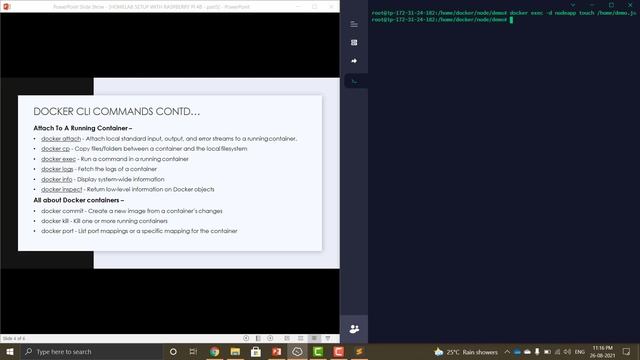
Task: Click 'docker commit' bullet text on slide
Action: [x=132, y=211]
